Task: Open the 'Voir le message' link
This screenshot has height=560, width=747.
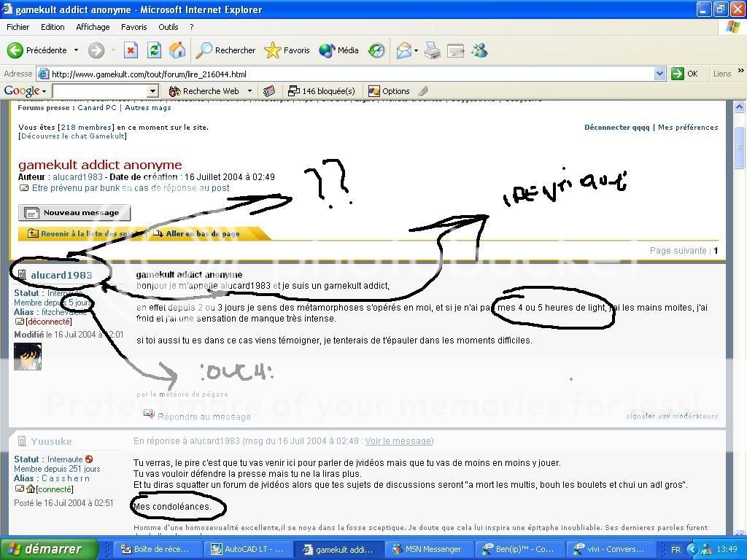Action: [398, 441]
